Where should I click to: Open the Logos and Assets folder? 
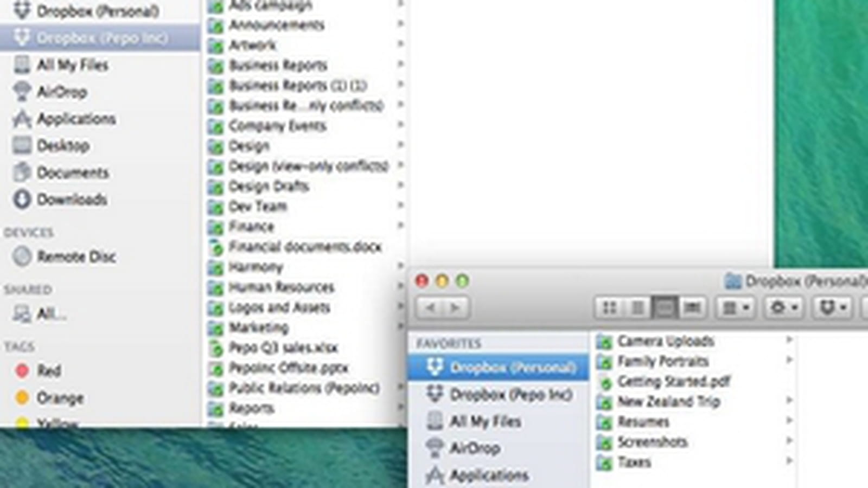pyautogui.click(x=270, y=307)
